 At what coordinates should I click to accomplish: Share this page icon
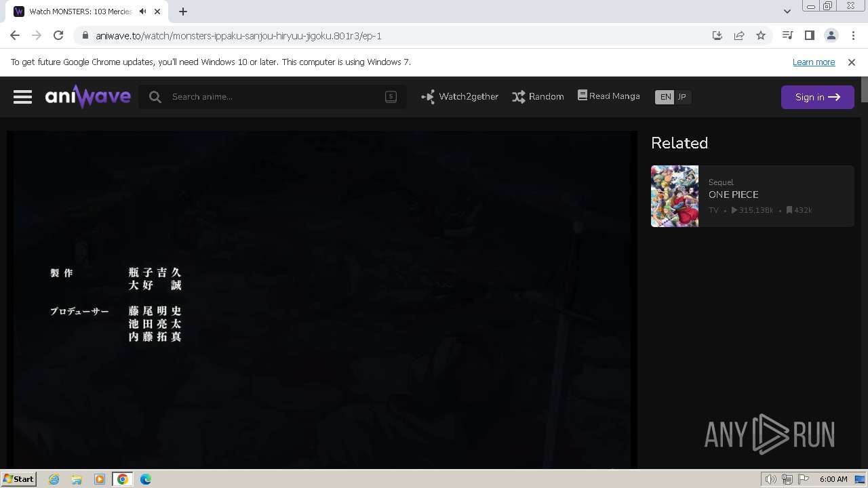739,35
